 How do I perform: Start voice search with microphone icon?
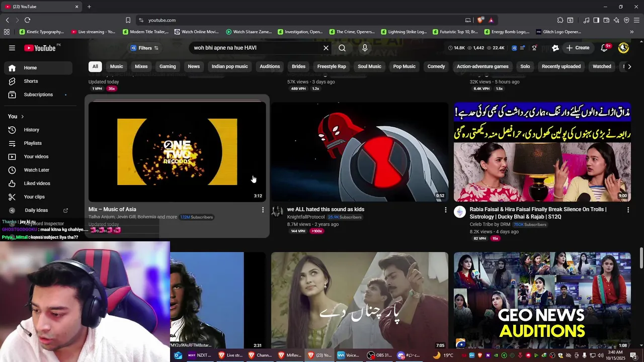coord(365,48)
